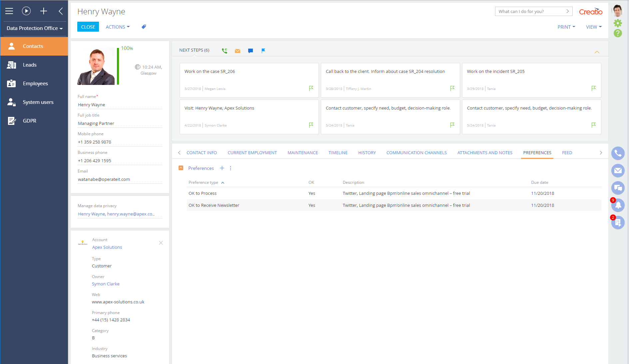Add a new preference with plus icon

222,168
